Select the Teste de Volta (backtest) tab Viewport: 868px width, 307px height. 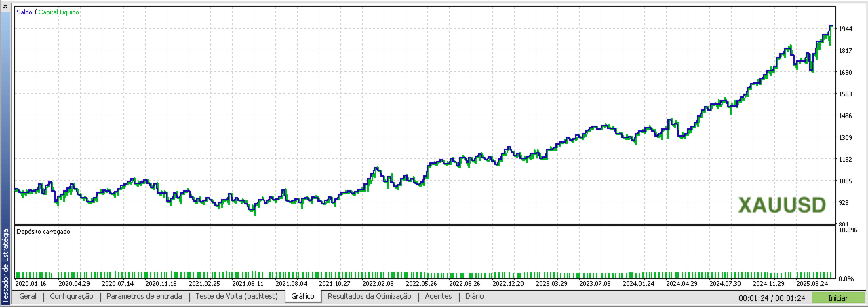[x=237, y=297]
